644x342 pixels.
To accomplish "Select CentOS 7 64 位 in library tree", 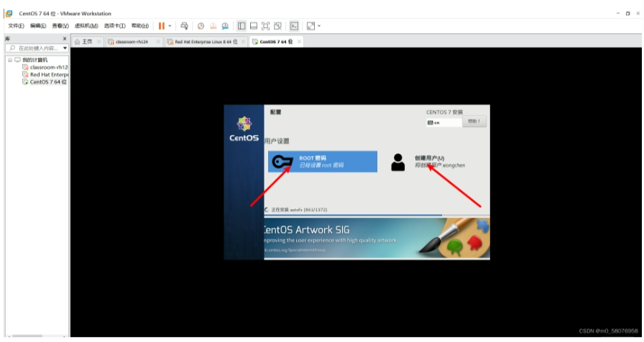I will pos(48,82).
